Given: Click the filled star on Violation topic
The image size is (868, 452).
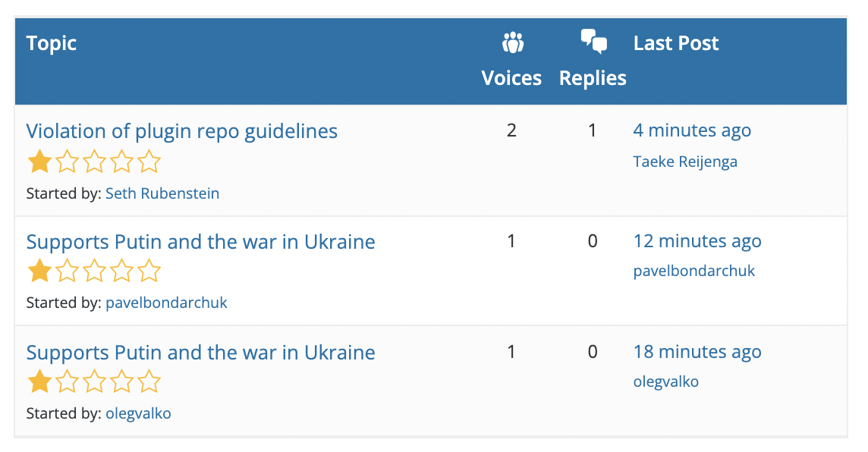Looking at the screenshot, I should pyautogui.click(x=39, y=161).
